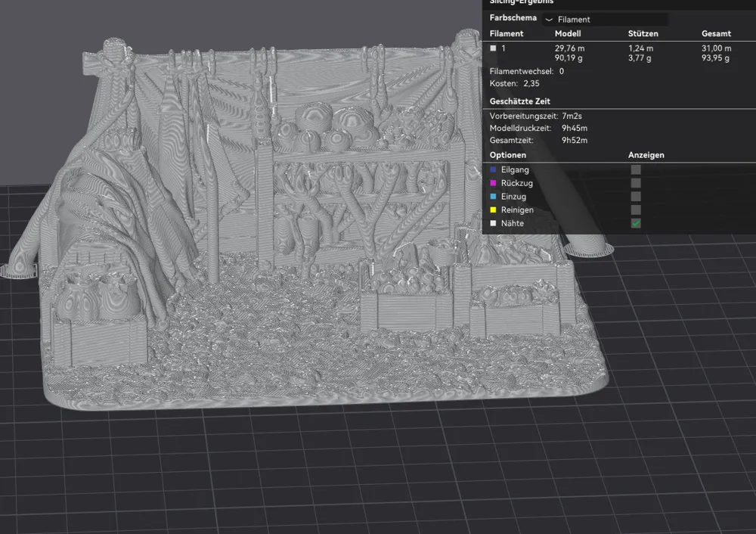Click the Stützen column header

click(x=643, y=33)
